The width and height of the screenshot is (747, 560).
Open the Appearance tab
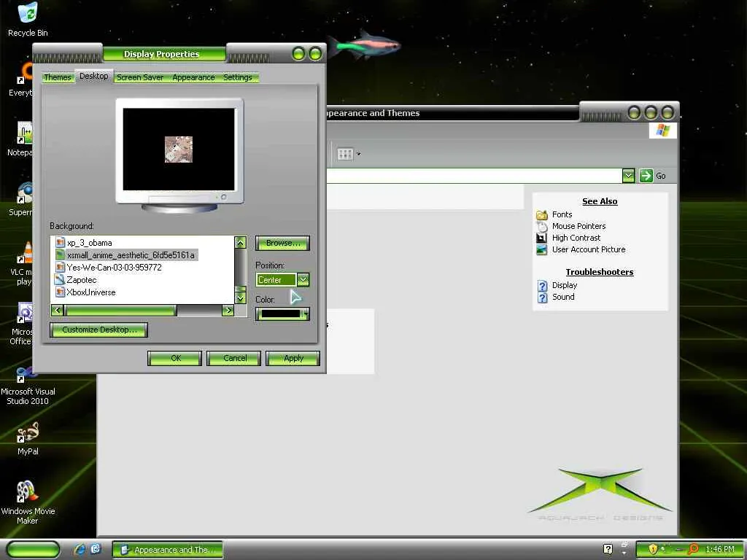point(193,77)
